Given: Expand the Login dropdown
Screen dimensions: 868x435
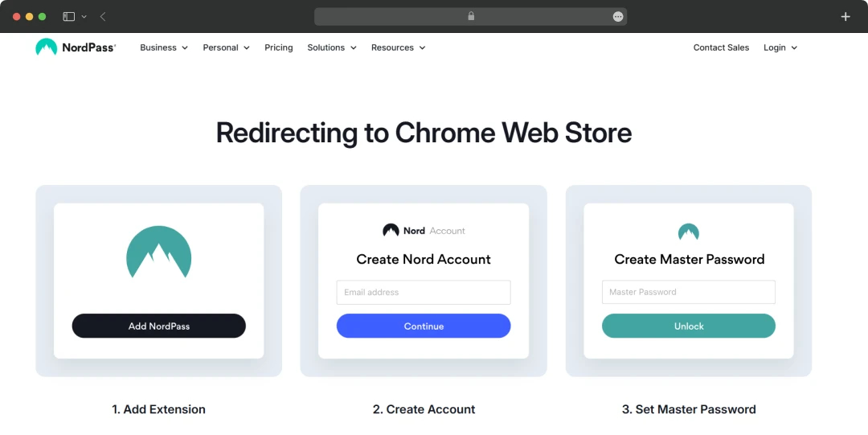Looking at the screenshot, I should (780, 47).
